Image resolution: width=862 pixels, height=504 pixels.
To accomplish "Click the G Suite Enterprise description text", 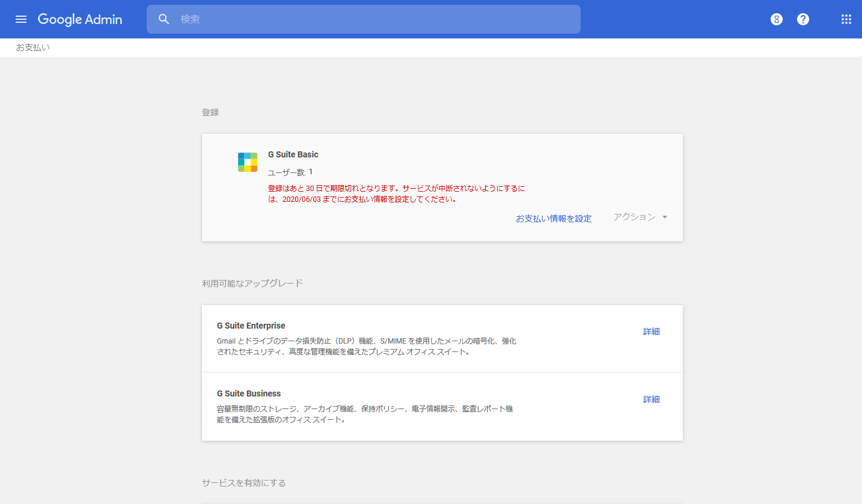I will coord(367,347).
